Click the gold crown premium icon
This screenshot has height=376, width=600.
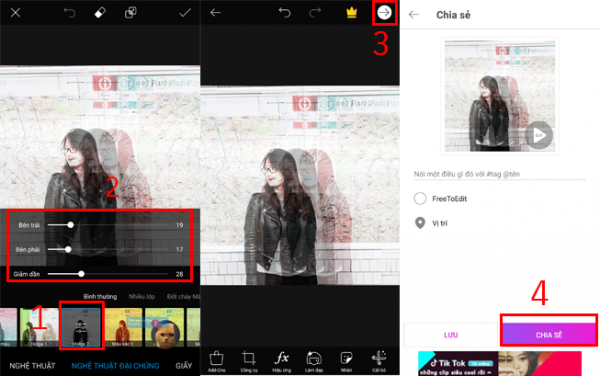click(x=351, y=13)
